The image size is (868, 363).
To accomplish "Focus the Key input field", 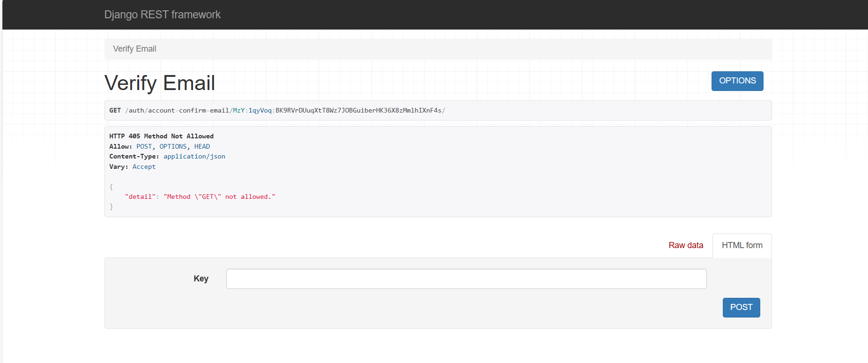I will (x=466, y=279).
